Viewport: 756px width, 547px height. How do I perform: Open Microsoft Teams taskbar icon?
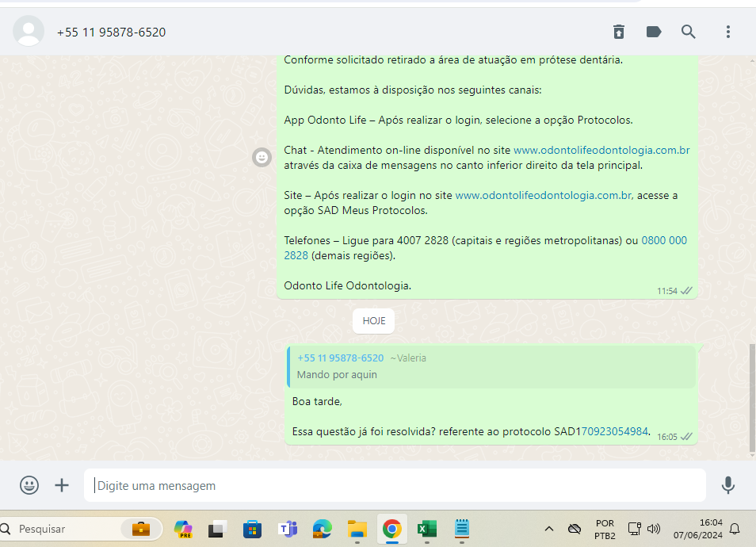(x=288, y=529)
